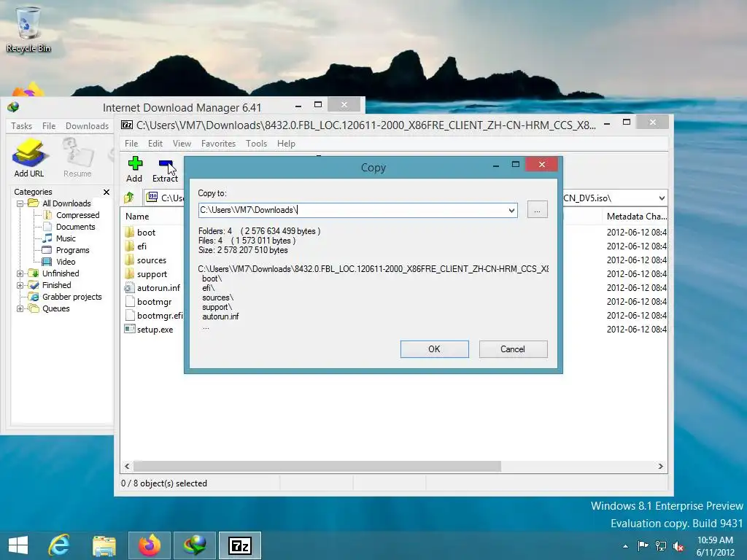Select autorun.inf file in 7-Zip list

coord(158,287)
